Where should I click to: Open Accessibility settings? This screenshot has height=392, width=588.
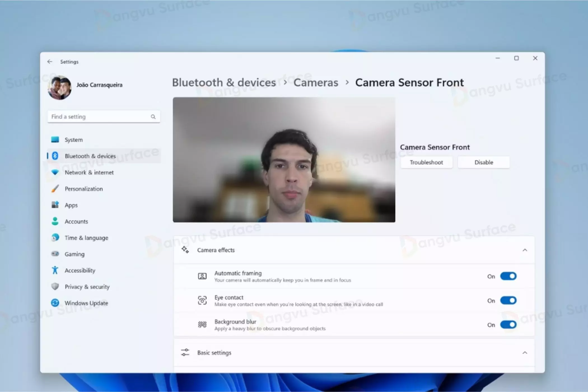[104, 270]
